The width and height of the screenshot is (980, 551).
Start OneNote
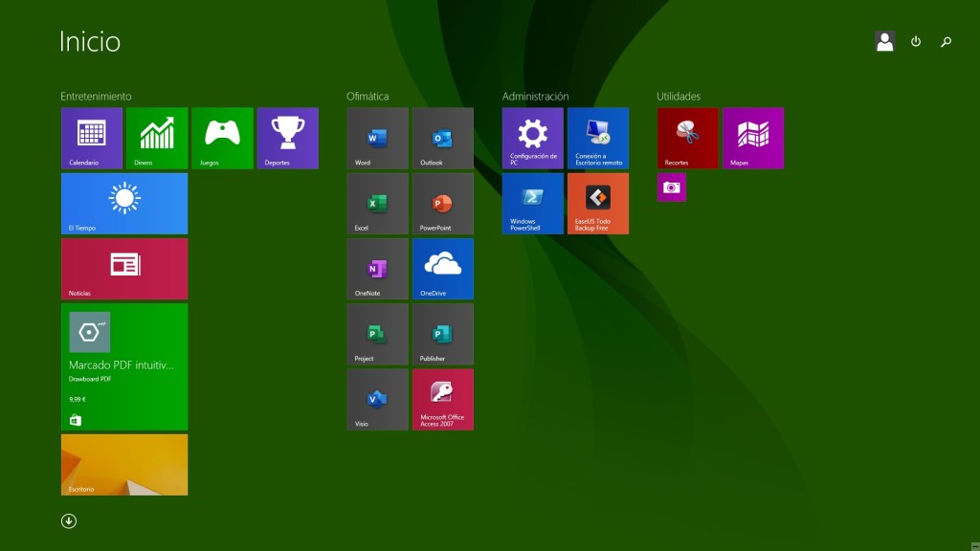pos(377,268)
